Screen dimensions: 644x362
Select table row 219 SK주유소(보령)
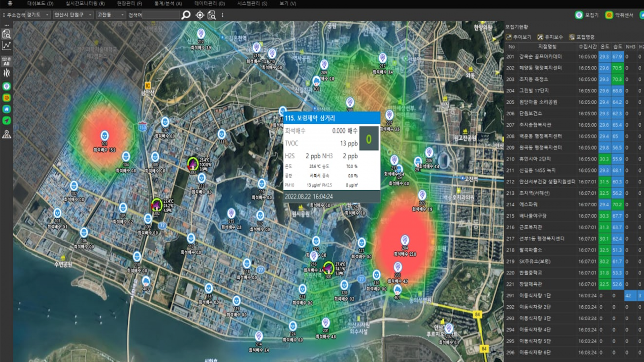coord(574,261)
